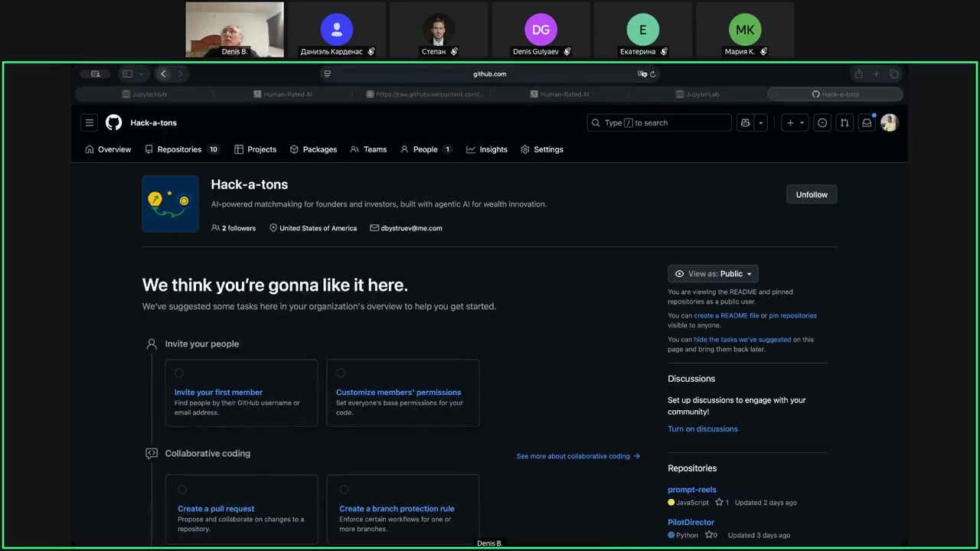Open the GitHub hamburger navigation menu
This screenshot has width=980, height=551.
[x=90, y=122]
